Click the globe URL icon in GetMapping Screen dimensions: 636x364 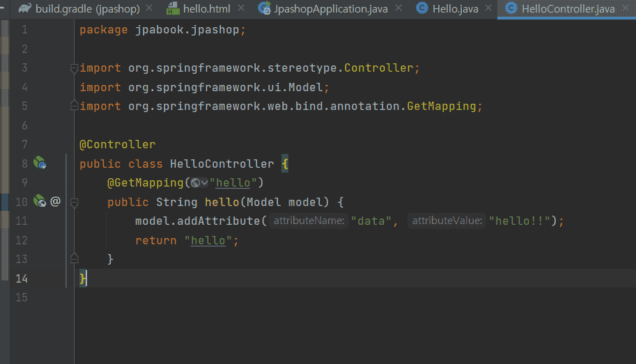(196, 183)
